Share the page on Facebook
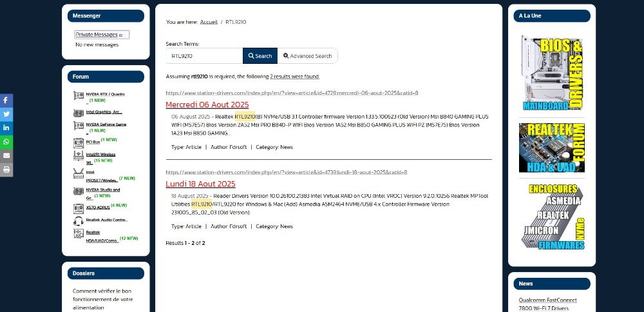Screen dimensions: 644x312 pos(6,101)
